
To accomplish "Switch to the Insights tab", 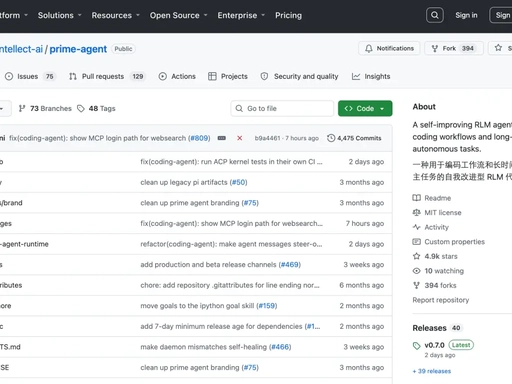I will (x=371, y=76).
